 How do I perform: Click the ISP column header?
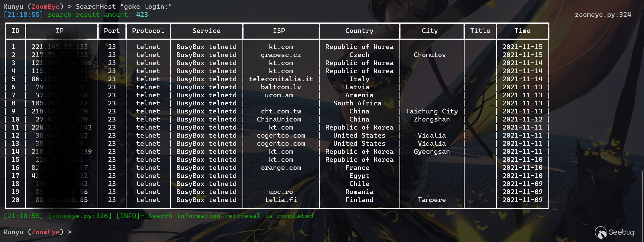coord(279,31)
